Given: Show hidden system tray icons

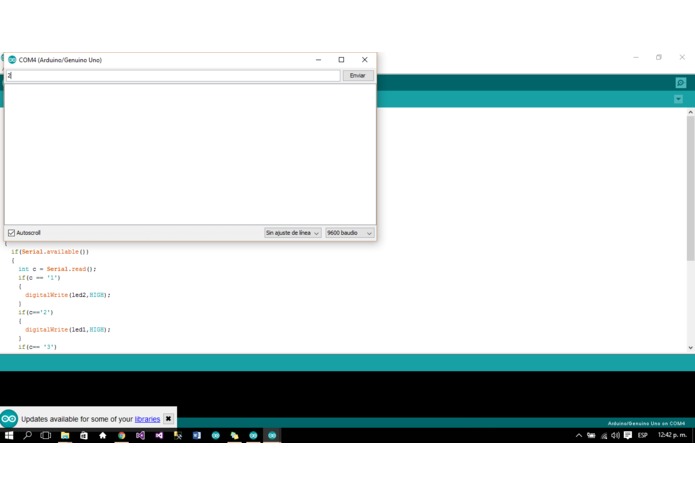Looking at the screenshot, I should pos(579,436).
